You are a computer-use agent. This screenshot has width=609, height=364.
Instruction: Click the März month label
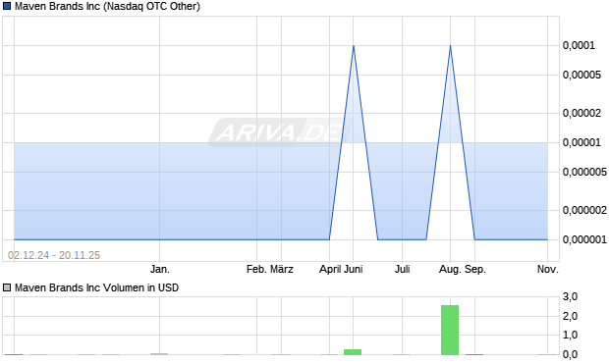pos(282,269)
